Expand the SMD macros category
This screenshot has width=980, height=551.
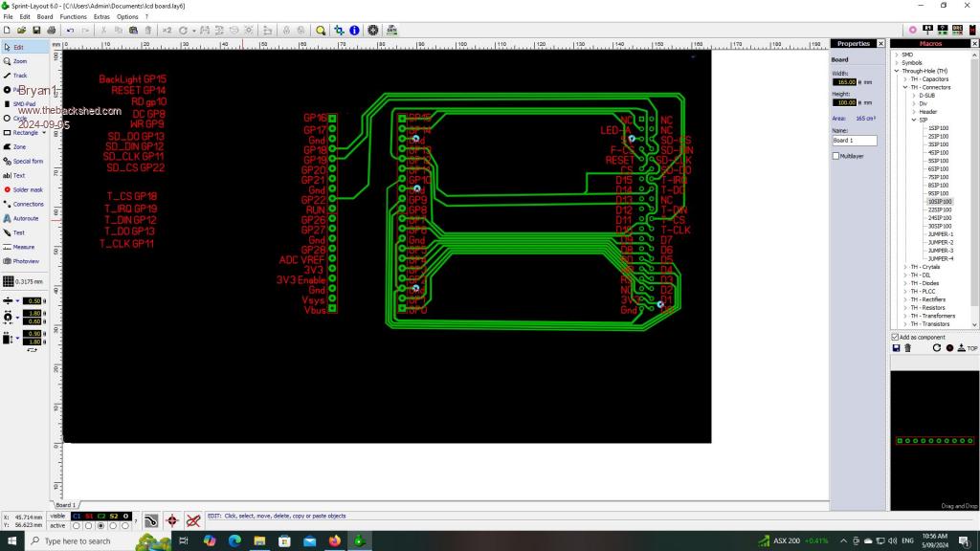coord(898,55)
